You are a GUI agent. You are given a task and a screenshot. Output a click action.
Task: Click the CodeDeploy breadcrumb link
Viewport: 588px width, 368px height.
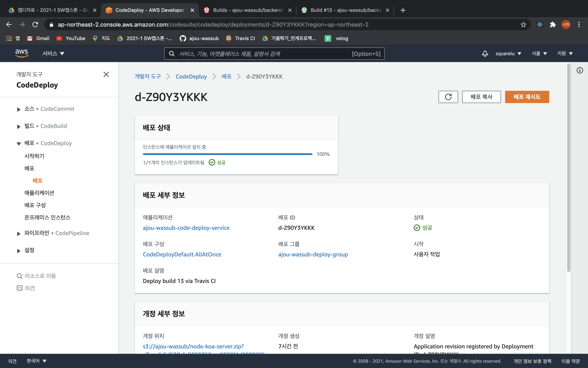coord(191,76)
